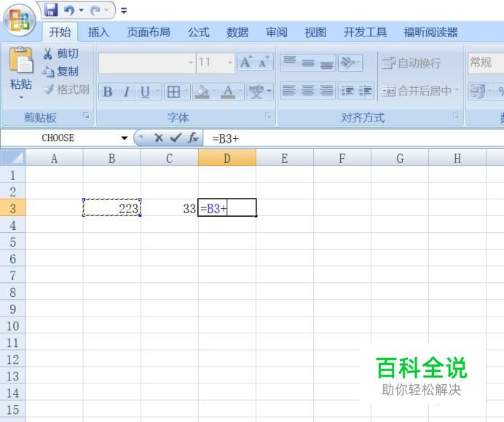504x422 pixels.
Task: Open the 公式 ribbon tab
Action: click(x=198, y=32)
